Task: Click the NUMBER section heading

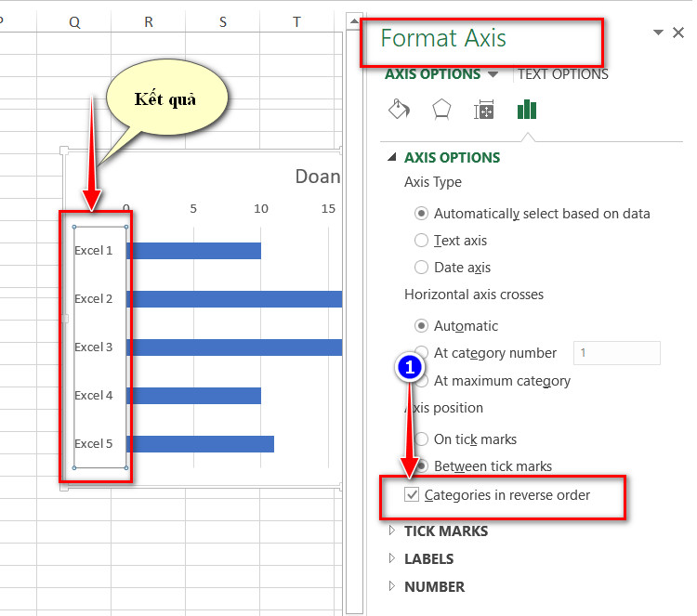Action: click(434, 586)
